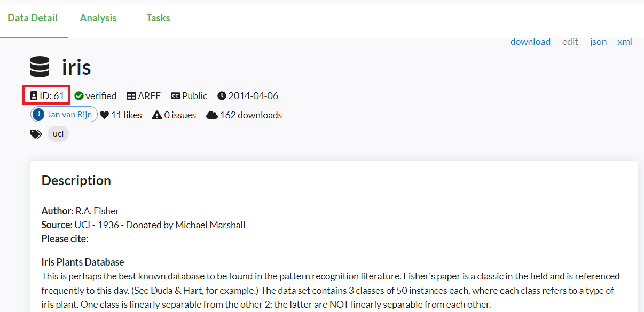Open the Analysis tab
644x312 pixels.
tap(98, 18)
